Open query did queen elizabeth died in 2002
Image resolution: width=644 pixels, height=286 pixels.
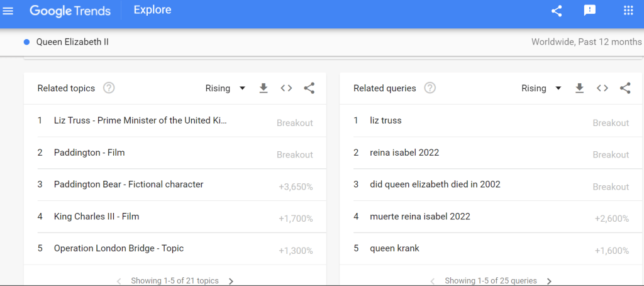pyautogui.click(x=435, y=185)
